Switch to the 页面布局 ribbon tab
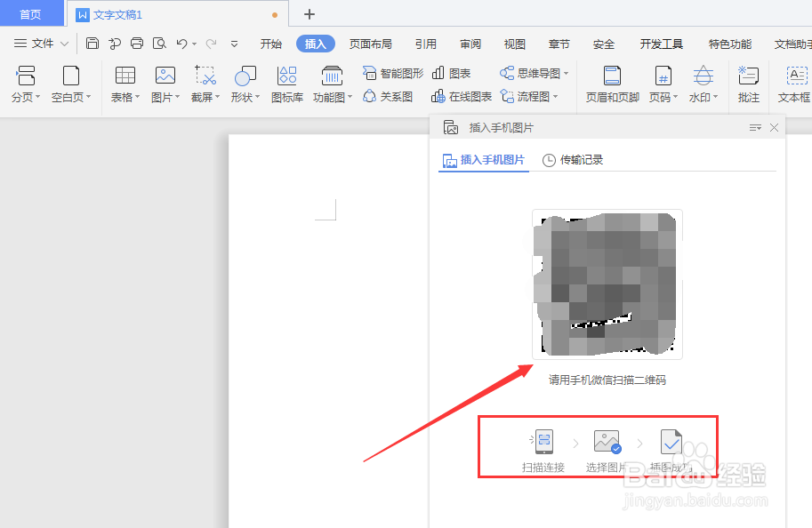The width and height of the screenshot is (812, 528). point(370,44)
